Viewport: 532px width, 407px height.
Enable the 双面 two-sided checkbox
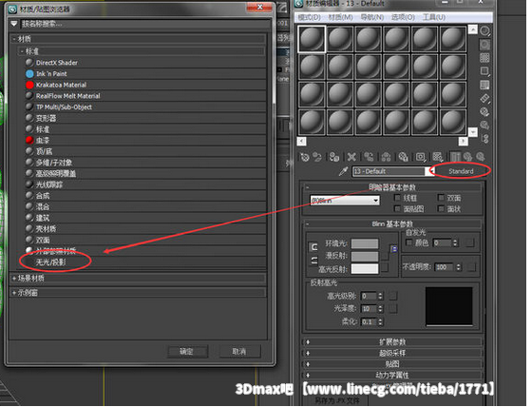pyautogui.click(x=441, y=198)
